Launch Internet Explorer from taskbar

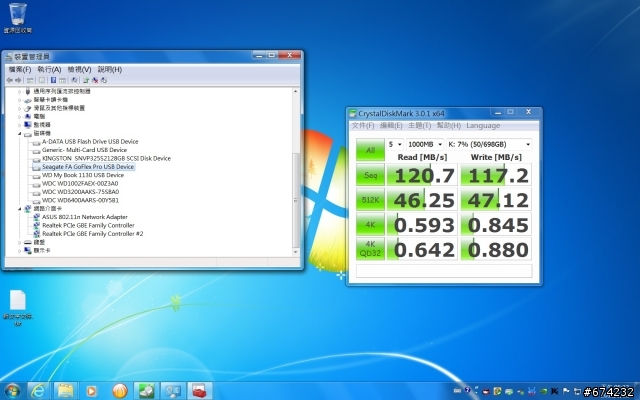[39, 391]
